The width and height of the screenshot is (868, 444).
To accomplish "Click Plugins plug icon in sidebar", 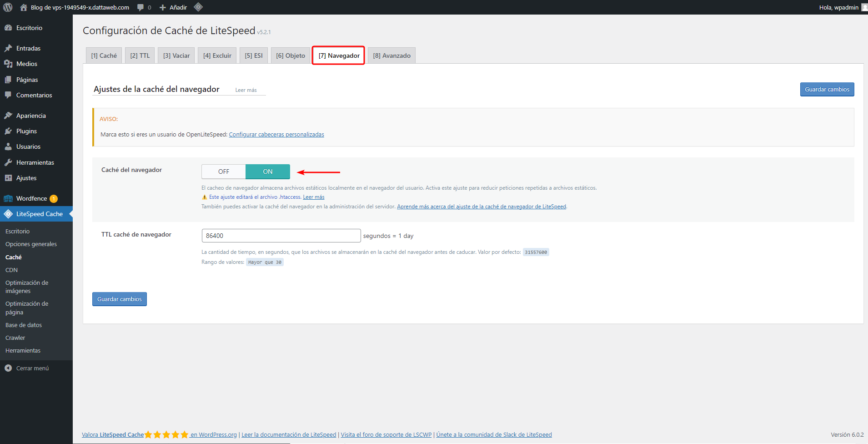I will click(8, 131).
